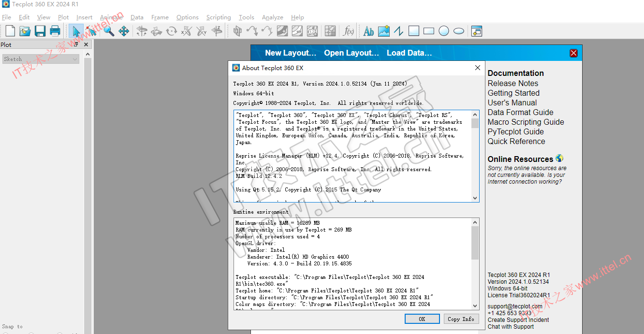644x334 pixels.
Task: Select the slice placement tool
Action: pos(237,31)
